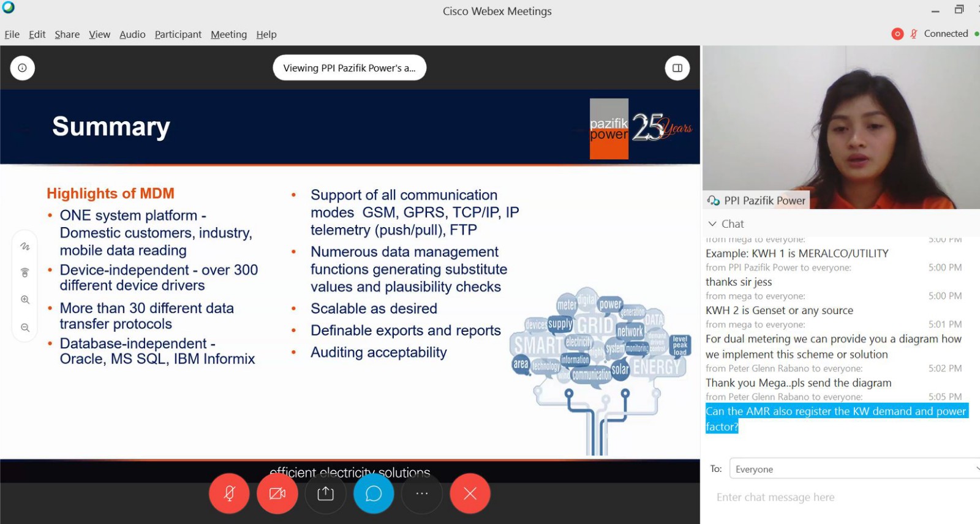Open the share content icon
The width and height of the screenshot is (980, 524).
[x=326, y=493]
